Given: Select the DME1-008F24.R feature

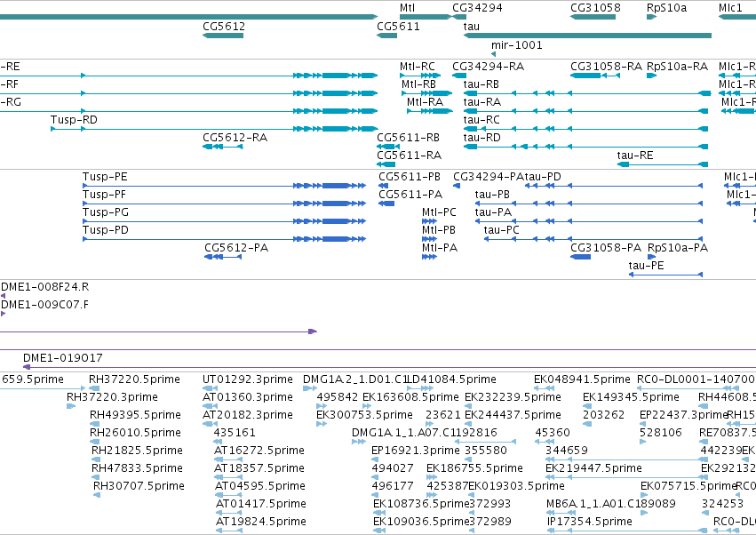Looking at the screenshot, I should pyautogui.click(x=3, y=296).
